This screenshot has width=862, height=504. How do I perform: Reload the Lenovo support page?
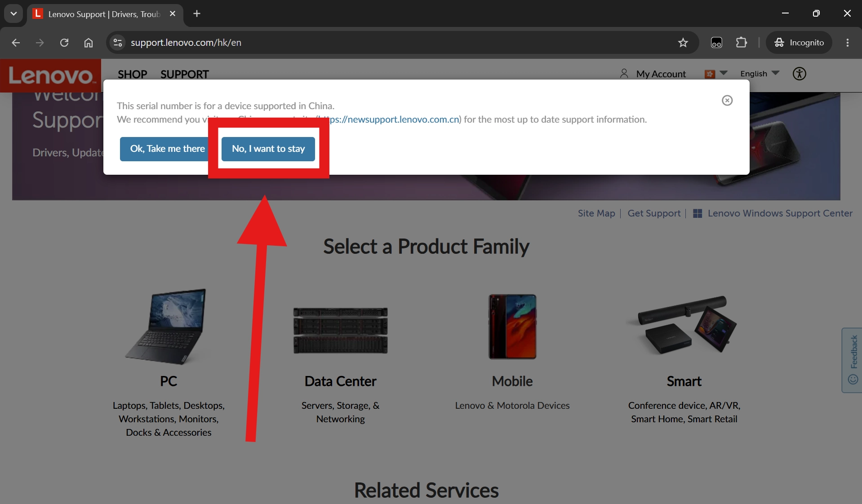pyautogui.click(x=64, y=43)
